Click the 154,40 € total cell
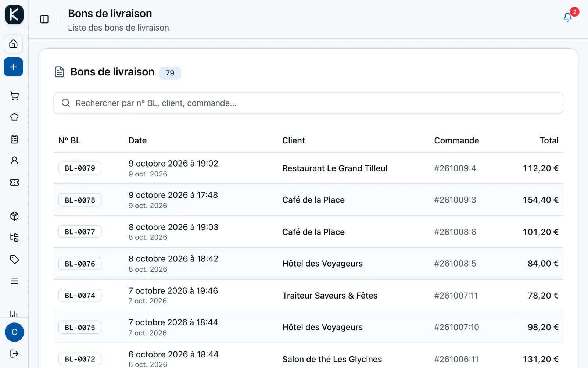 (x=541, y=200)
